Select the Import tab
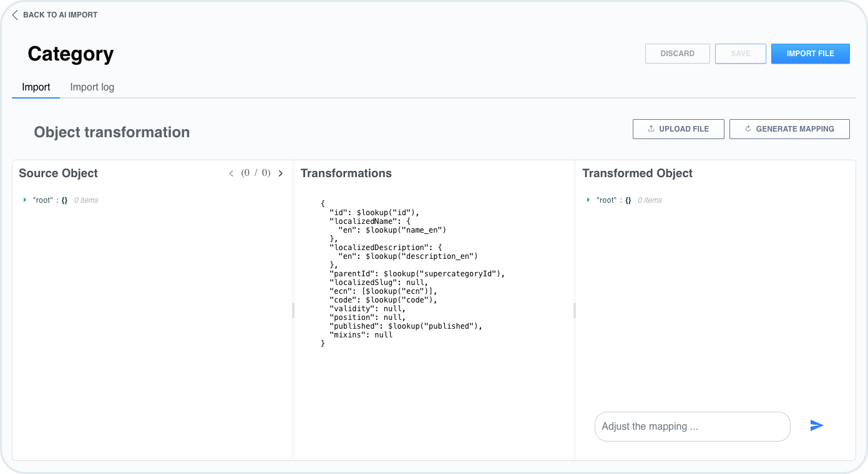Screen dimensions: 868x474 click(36, 87)
